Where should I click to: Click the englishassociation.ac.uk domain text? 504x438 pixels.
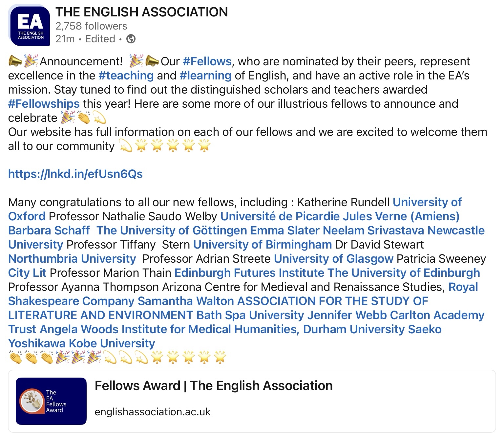152,412
